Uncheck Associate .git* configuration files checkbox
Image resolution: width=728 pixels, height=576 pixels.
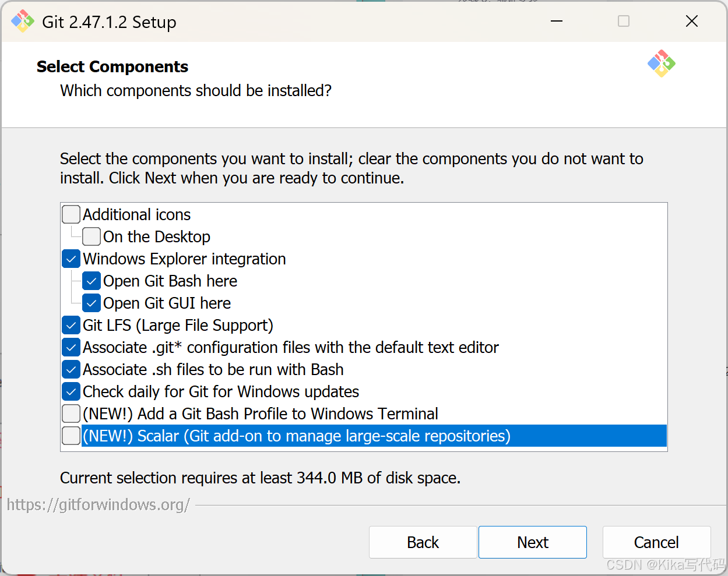coord(71,347)
